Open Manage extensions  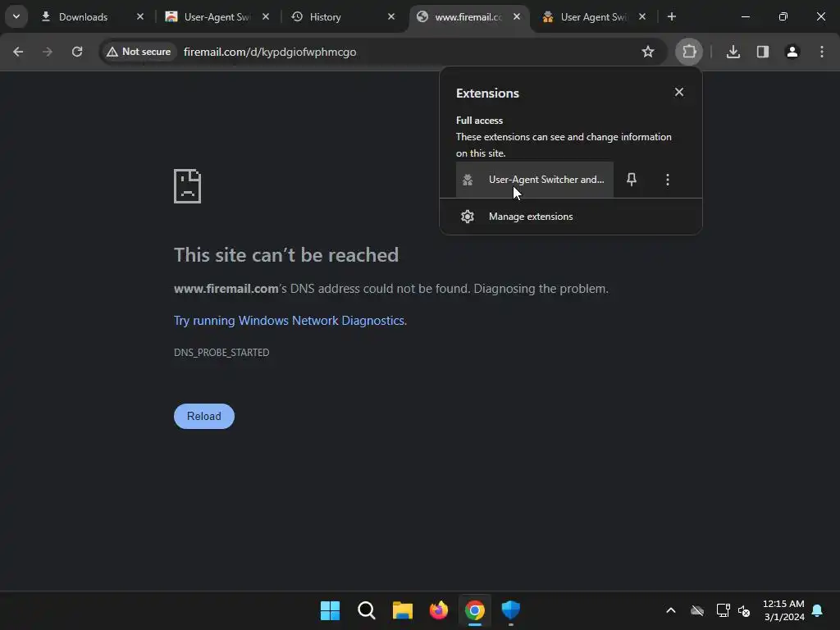[571, 217]
